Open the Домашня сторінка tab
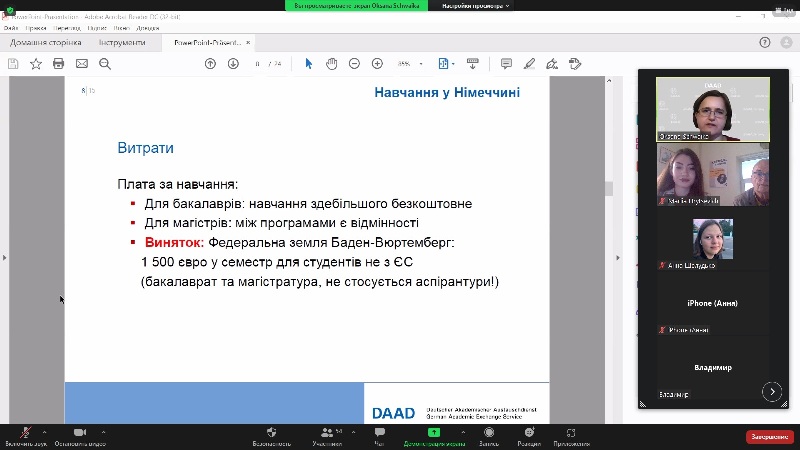Viewport: 800px width, 450px height. point(45,42)
